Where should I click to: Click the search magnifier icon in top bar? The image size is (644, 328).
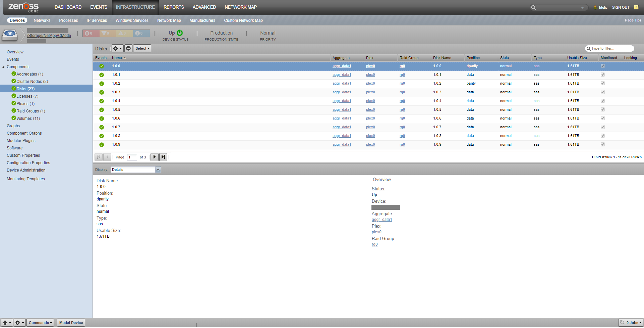(533, 7)
